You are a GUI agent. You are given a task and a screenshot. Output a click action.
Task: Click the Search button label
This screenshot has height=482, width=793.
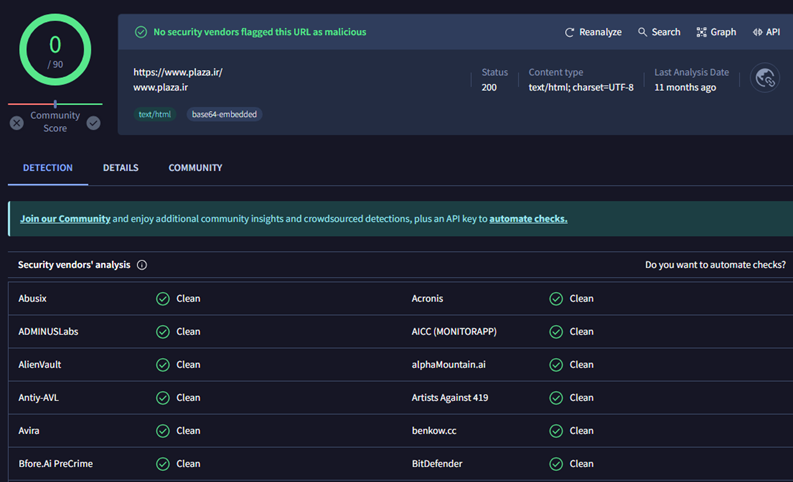pyautogui.click(x=666, y=32)
